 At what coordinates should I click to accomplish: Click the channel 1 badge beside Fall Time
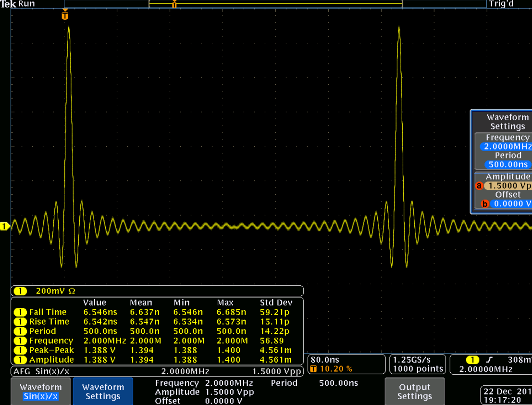pos(20,312)
